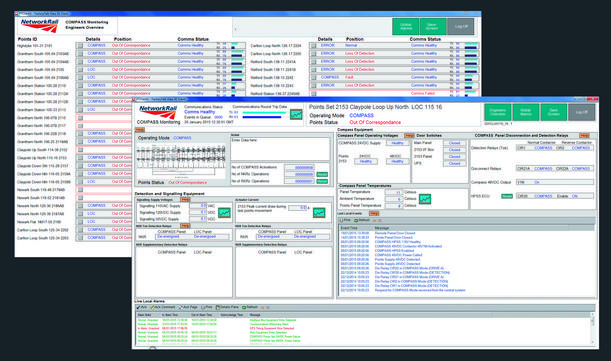
Task: Open Signalling Supply Voltages trend chart
Action: click(224, 213)
